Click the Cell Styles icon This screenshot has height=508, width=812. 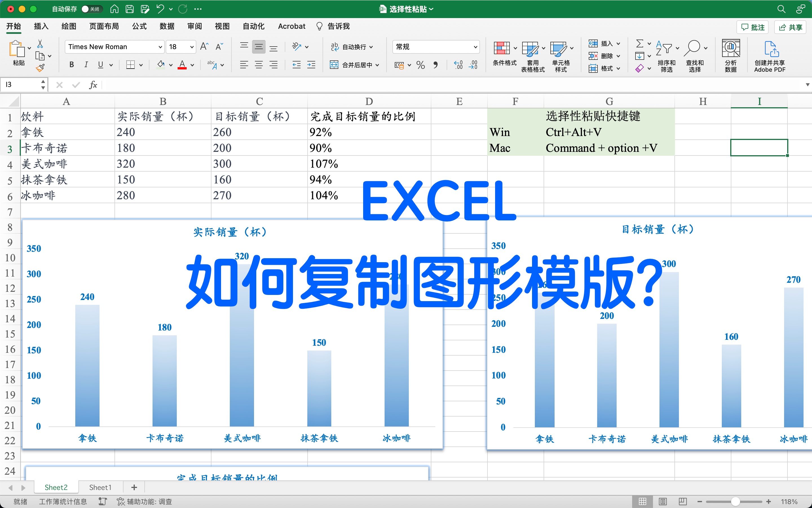pyautogui.click(x=558, y=49)
